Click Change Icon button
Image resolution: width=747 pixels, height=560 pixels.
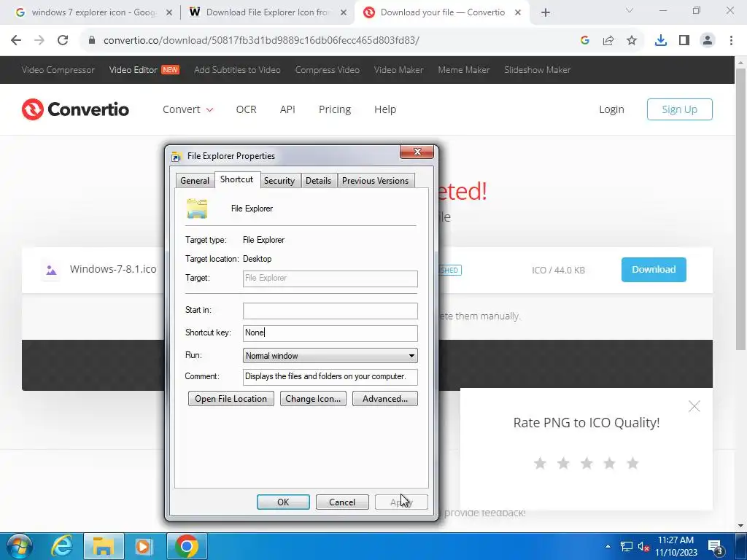pos(313,399)
